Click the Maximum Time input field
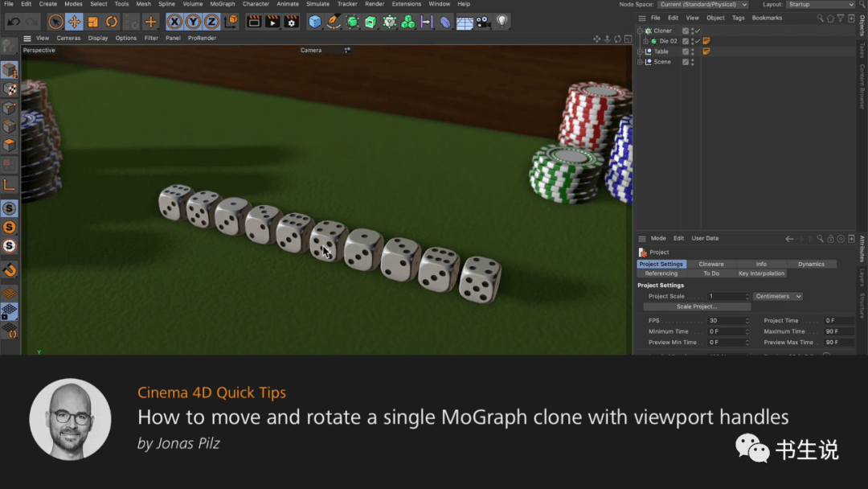The width and height of the screenshot is (868, 489). pyautogui.click(x=839, y=331)
